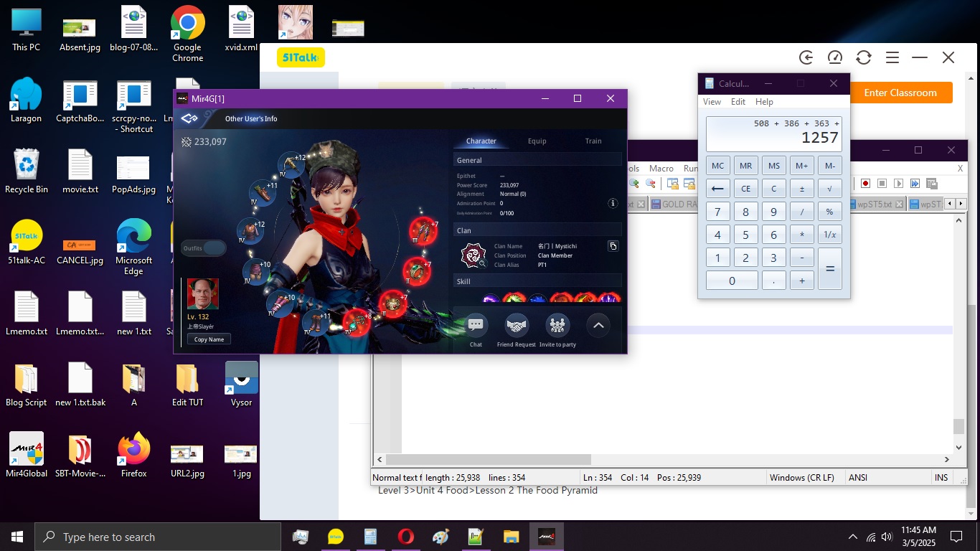Viewport: 980px width, 551px height.
Task: Click the calculator square root button
Action: (830, 189)
